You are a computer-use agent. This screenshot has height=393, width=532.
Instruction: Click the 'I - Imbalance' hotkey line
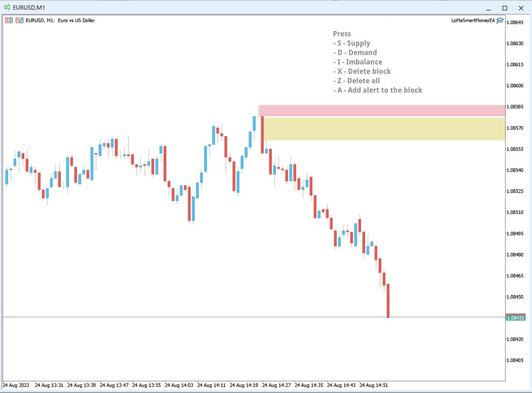(x=358, y=62)
